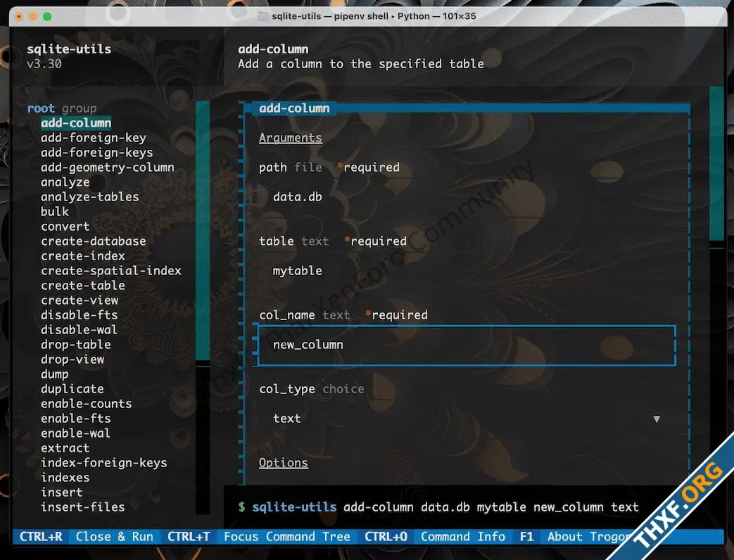Focus the table input with mytable
Screen dimensions: 734x560
tap(467, 271)
